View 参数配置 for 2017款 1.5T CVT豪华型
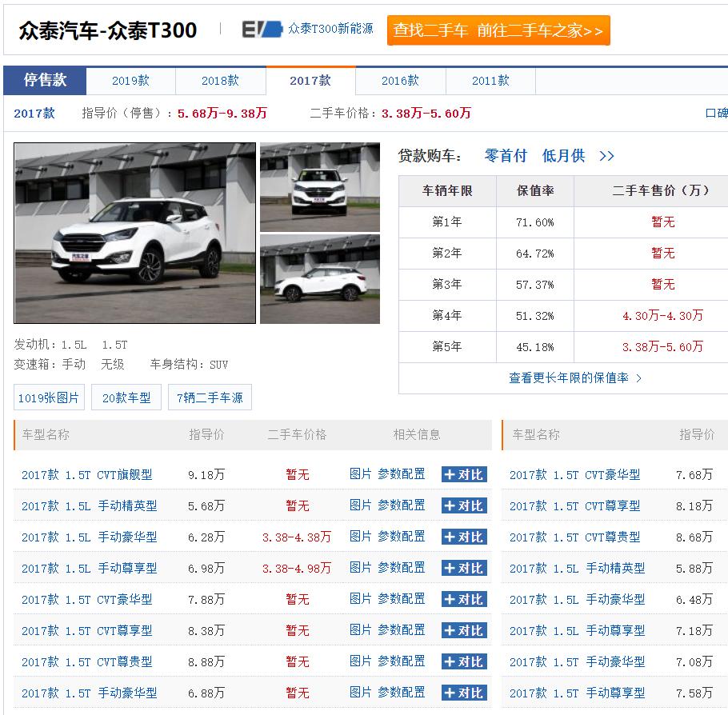 (x=402, y=599)
